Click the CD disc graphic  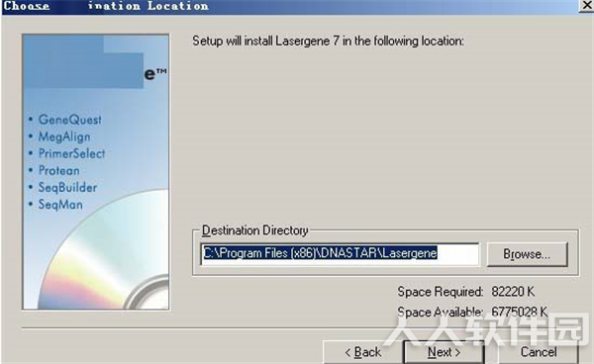point(110,257)
